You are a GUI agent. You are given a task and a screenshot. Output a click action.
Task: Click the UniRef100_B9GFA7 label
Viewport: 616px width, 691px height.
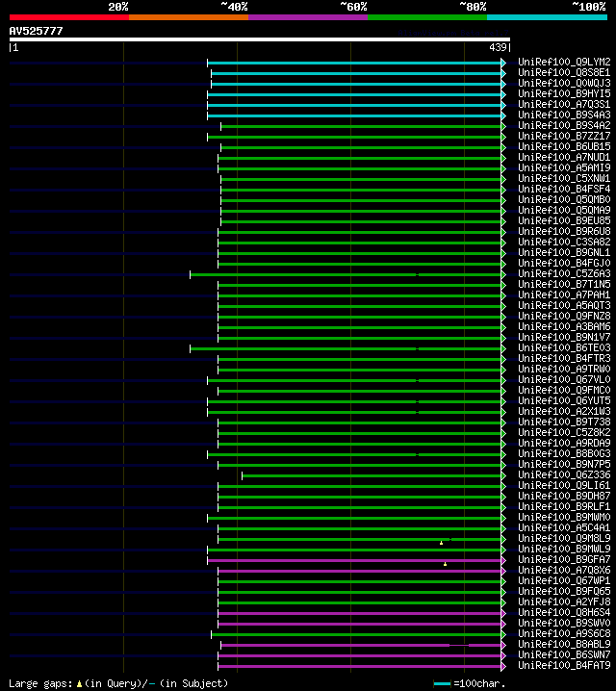[564, 559]
